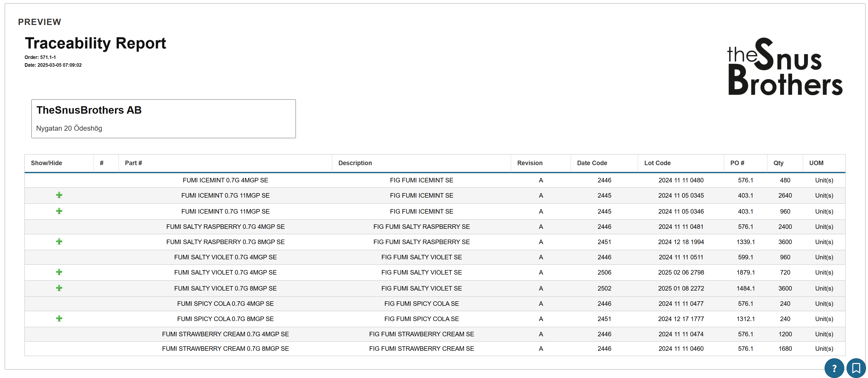Screen dimensions: 868x378
Task: Click the quantity 1680 cell
Action: coord(785,348)
